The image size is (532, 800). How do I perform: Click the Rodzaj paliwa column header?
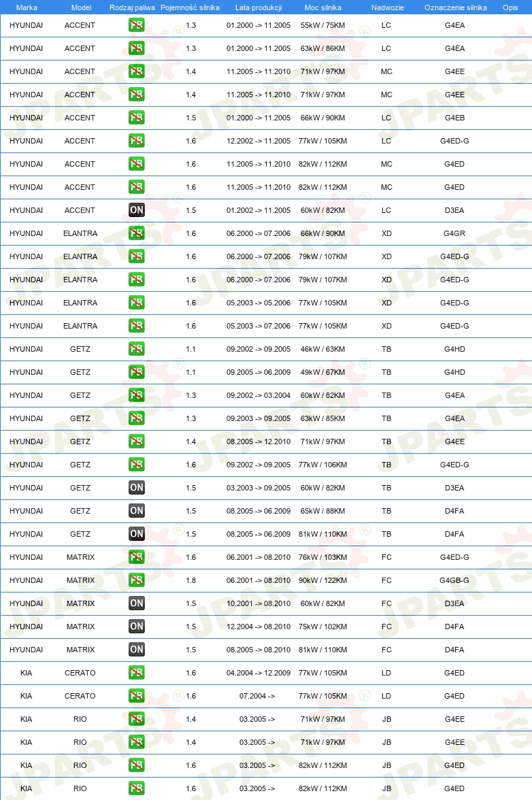click(x=132, y=7)
